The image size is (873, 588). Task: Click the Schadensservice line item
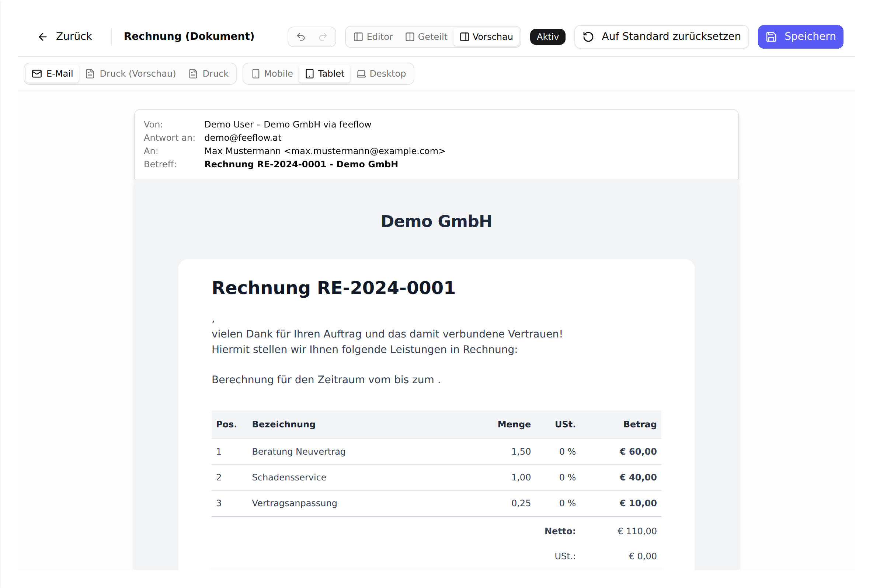point(289,477)
